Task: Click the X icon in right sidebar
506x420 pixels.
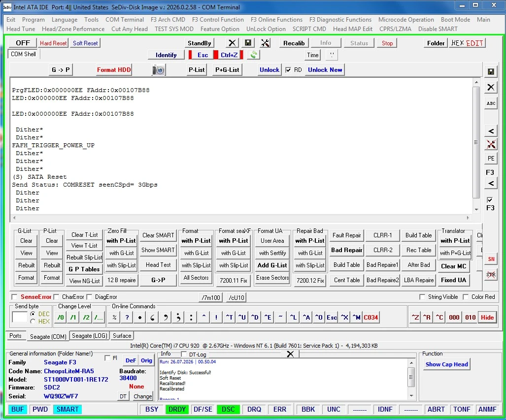Action: point(491,87)
